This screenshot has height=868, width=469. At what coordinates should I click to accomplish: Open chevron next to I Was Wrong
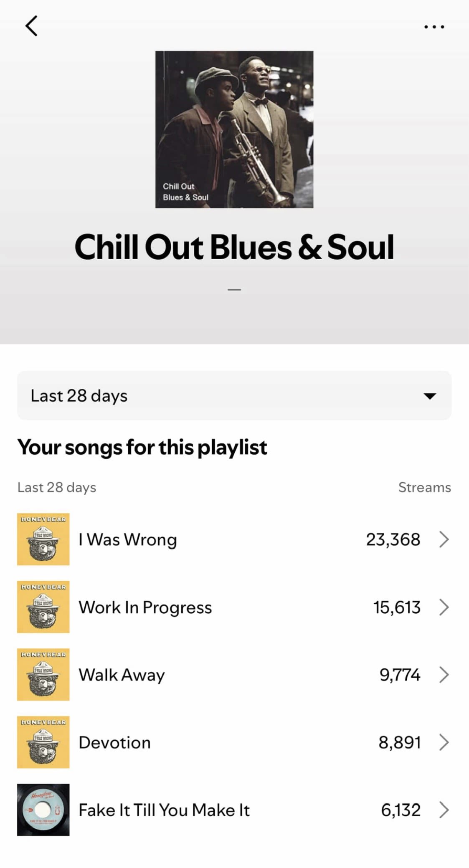point(444,539)
